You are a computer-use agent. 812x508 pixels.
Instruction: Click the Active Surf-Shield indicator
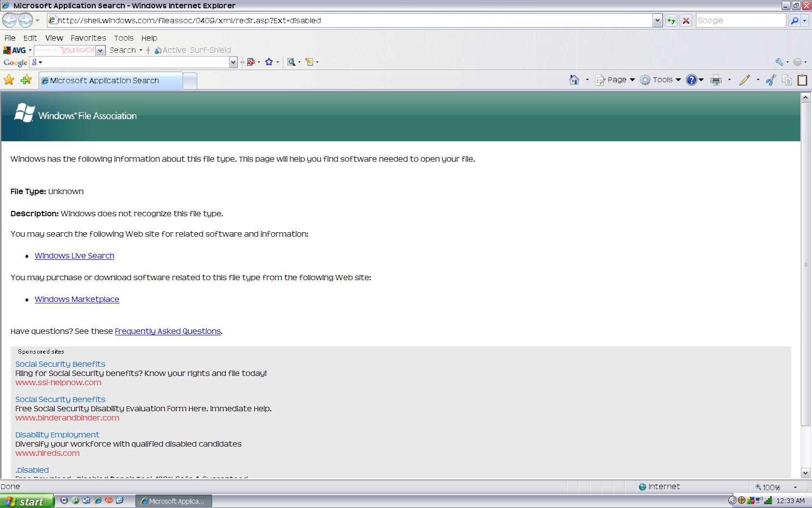[x=192, y=50]
